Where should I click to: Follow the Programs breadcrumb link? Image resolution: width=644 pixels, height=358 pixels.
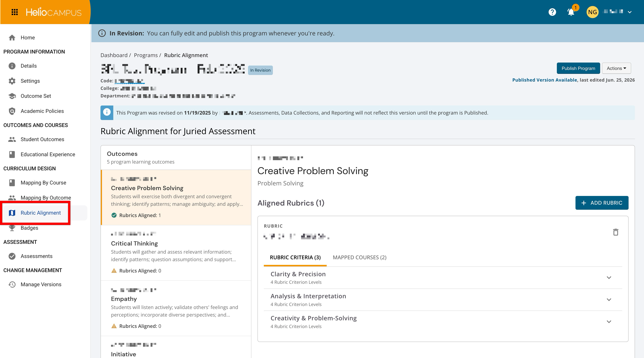(x=146, y=55)
